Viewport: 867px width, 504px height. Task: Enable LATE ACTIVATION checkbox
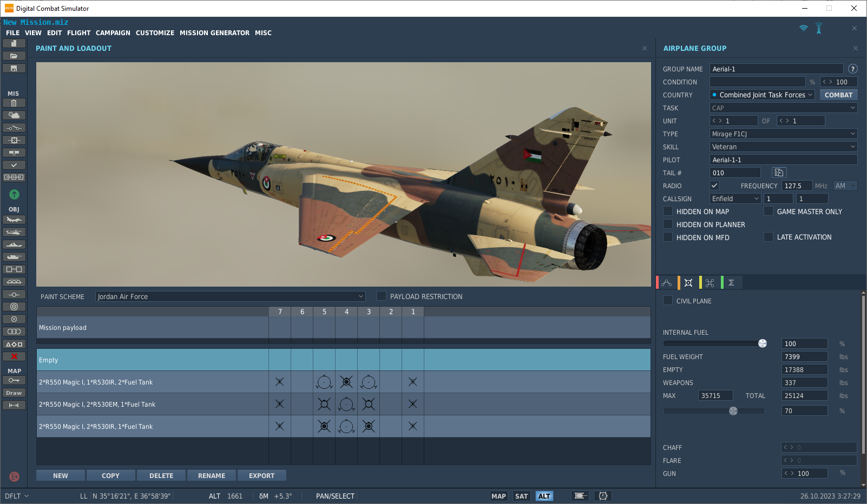coord(769,237)
